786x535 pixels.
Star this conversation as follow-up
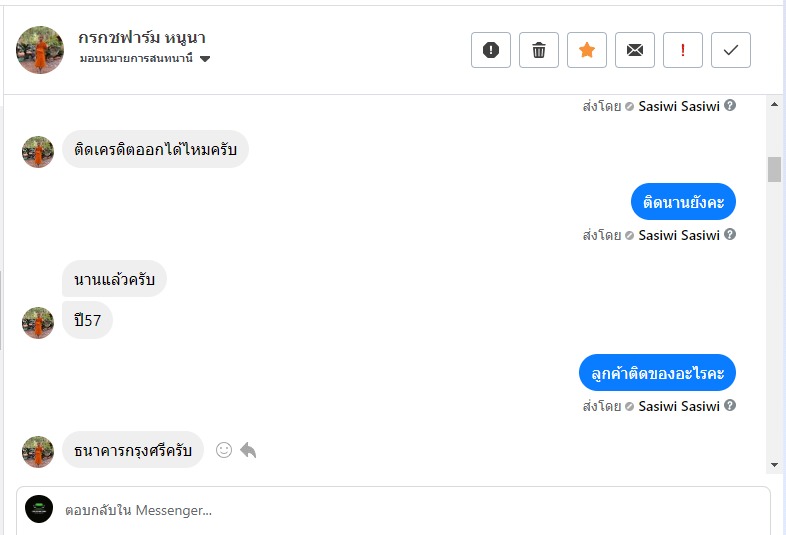pos(587,50)
